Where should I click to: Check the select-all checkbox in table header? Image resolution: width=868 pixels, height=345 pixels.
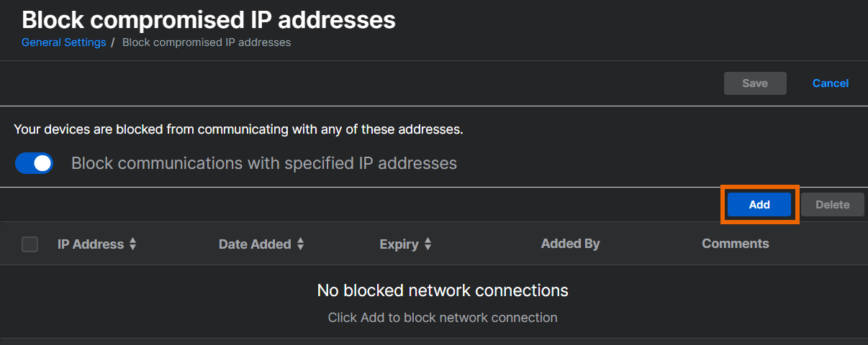point(30,244)
